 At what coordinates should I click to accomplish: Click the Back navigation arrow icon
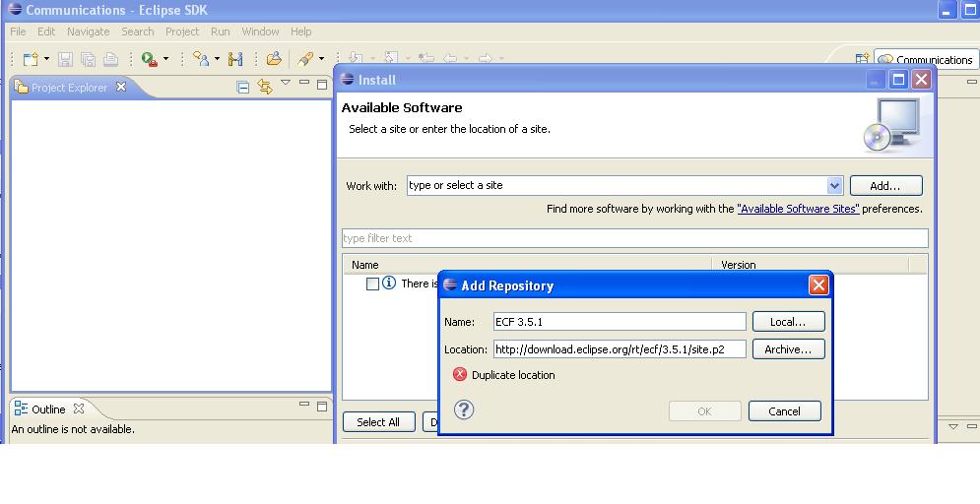(x=450, y=59)
